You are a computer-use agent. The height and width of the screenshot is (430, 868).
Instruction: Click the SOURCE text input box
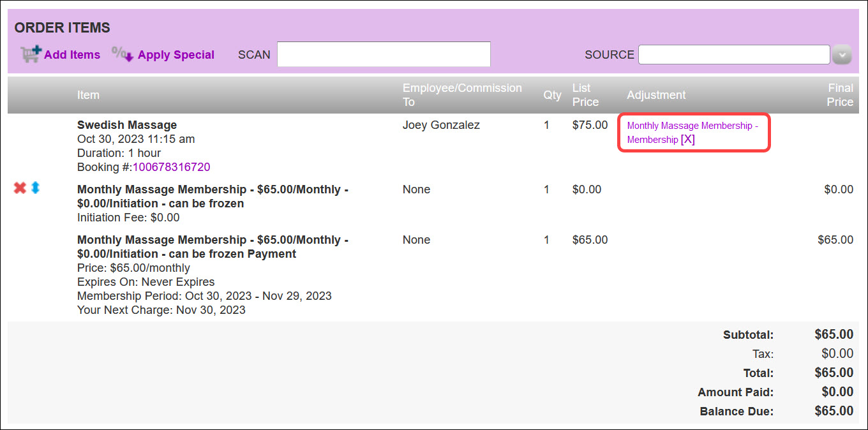click(733, 54)
